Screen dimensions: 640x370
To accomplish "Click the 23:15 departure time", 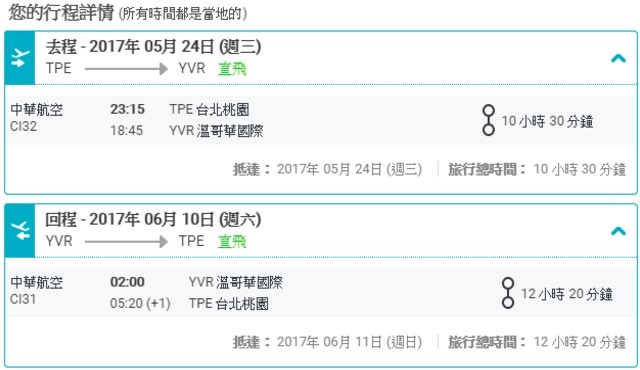I will point(127,109).
